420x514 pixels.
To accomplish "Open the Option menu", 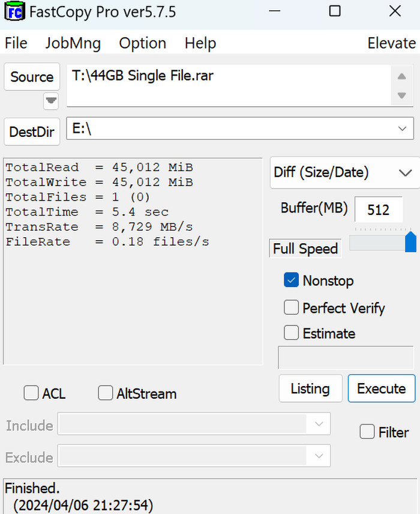I will (x=143, y=43).
